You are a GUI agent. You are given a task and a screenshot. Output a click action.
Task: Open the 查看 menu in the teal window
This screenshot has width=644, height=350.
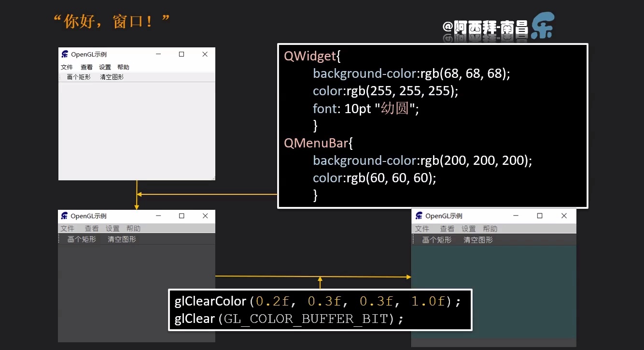tap(447, 229)
